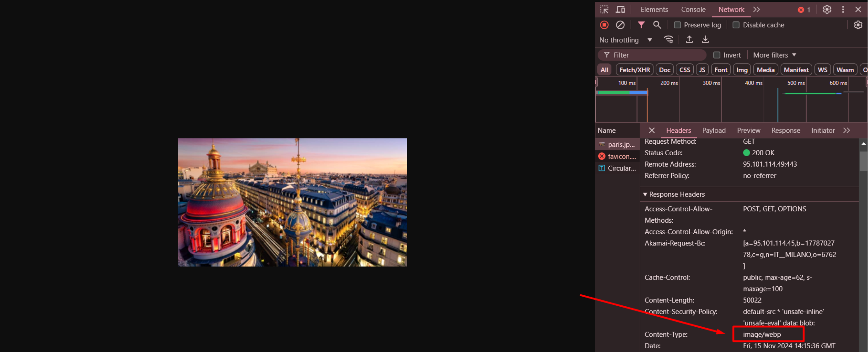This screenshot has height=352, width=868.
Task: Check the Invert filter option
Action: (x=717, y=55)
